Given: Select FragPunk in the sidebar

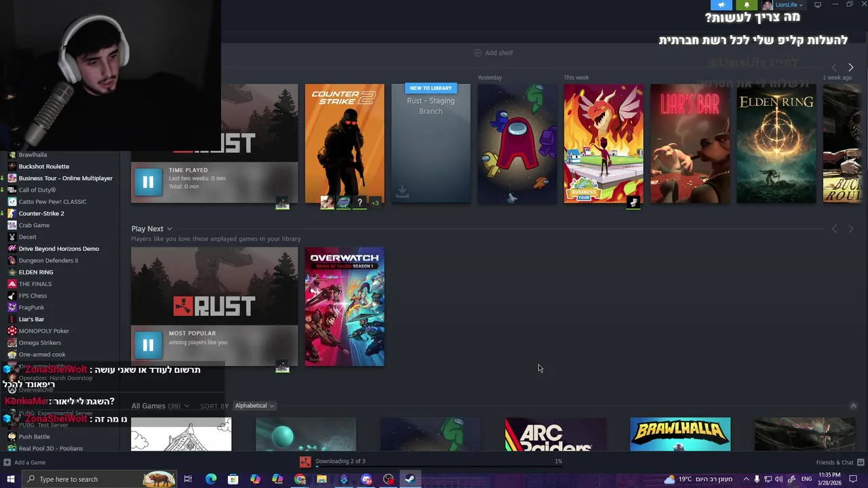Looking at the screenshot, I should [31, 307].
